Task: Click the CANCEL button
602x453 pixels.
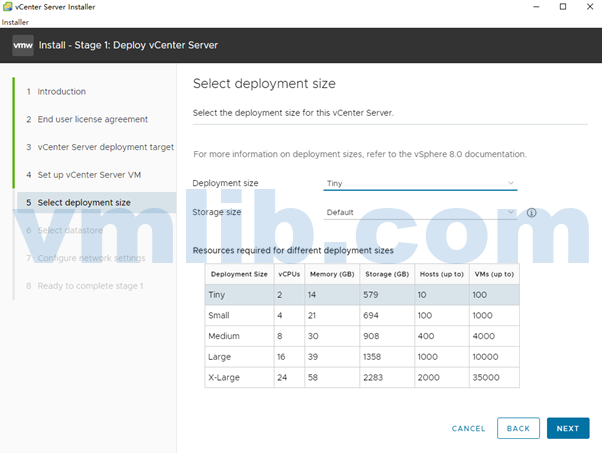Action: tap(468, 428)
